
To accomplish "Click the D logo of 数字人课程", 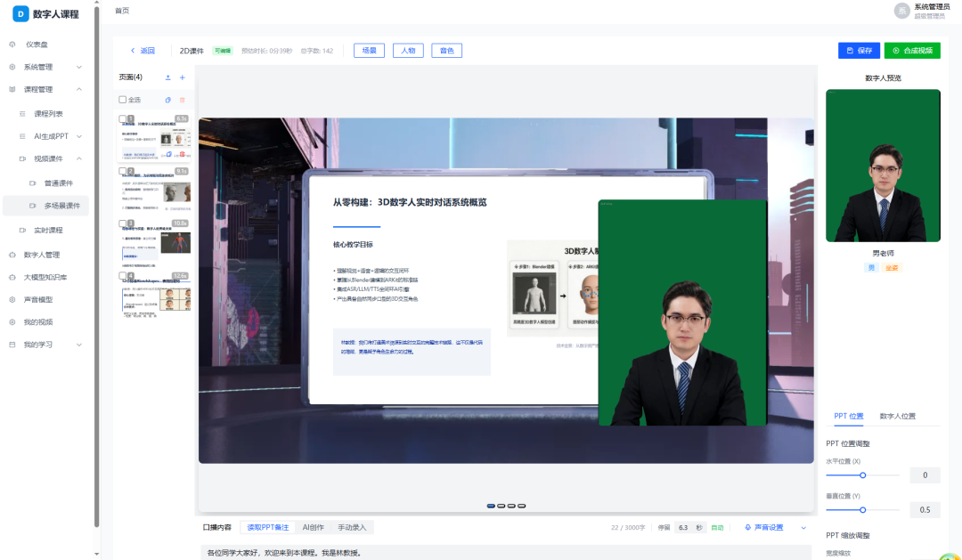I will click(x=20, y=13).
